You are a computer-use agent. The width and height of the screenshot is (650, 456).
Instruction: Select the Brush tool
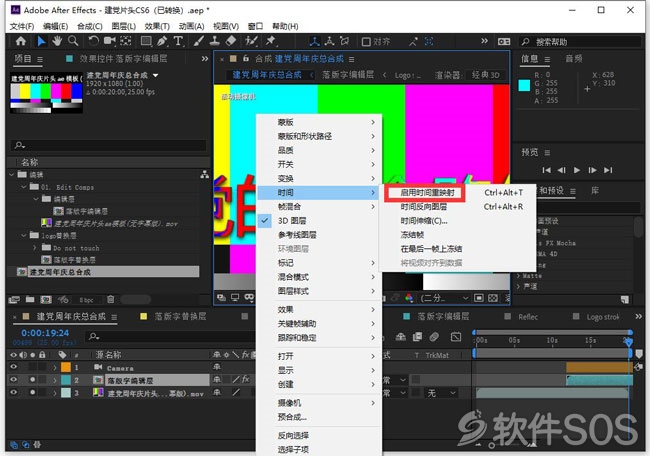[199, 41]
